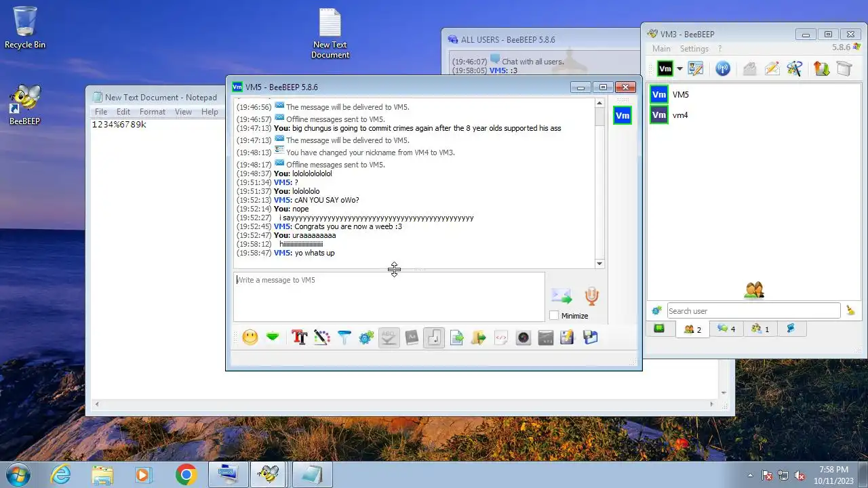Click the microphone voice message icon
This screenshot has width=868, height=488.
[592, 296]
